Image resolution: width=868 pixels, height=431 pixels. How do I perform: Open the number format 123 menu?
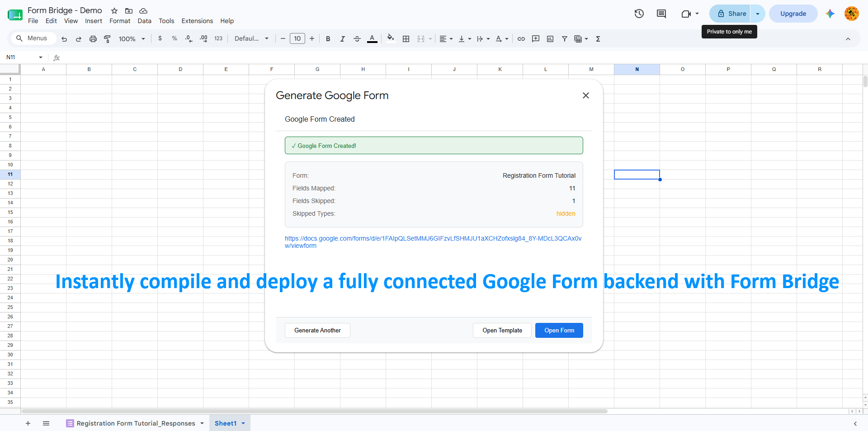point(218,39)
